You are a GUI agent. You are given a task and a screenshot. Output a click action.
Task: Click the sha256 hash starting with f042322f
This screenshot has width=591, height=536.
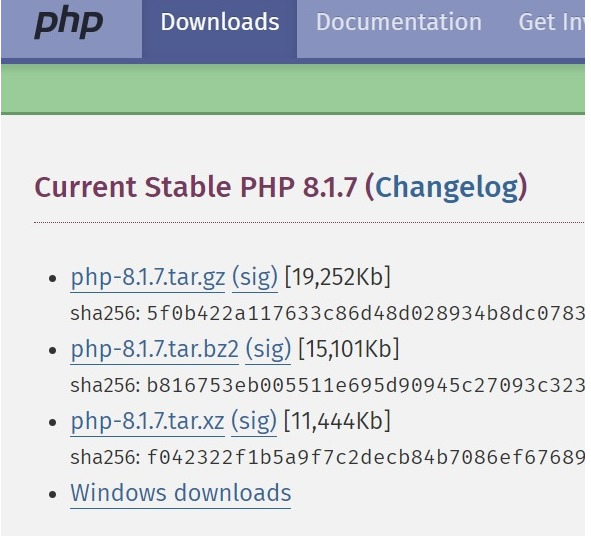click(x=366, y=458)
